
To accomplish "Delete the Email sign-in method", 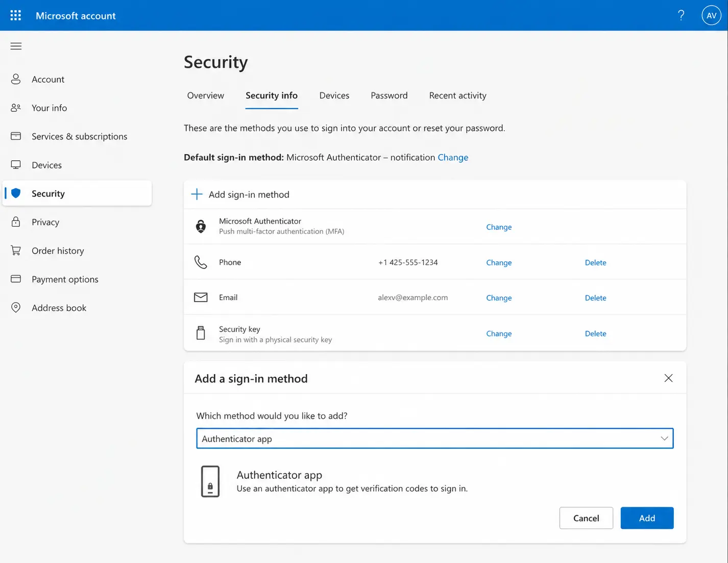I will [596, 298].
